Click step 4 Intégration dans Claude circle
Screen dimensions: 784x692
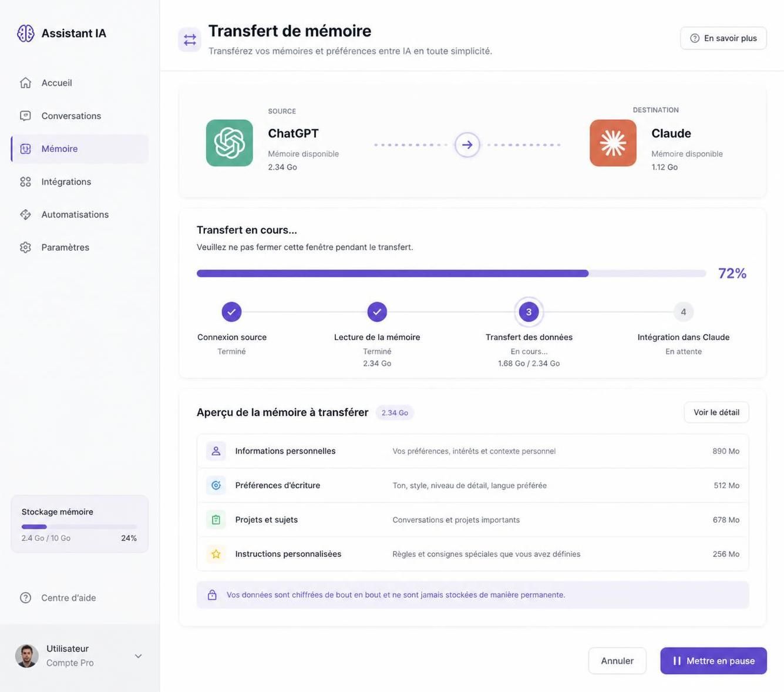684,312
